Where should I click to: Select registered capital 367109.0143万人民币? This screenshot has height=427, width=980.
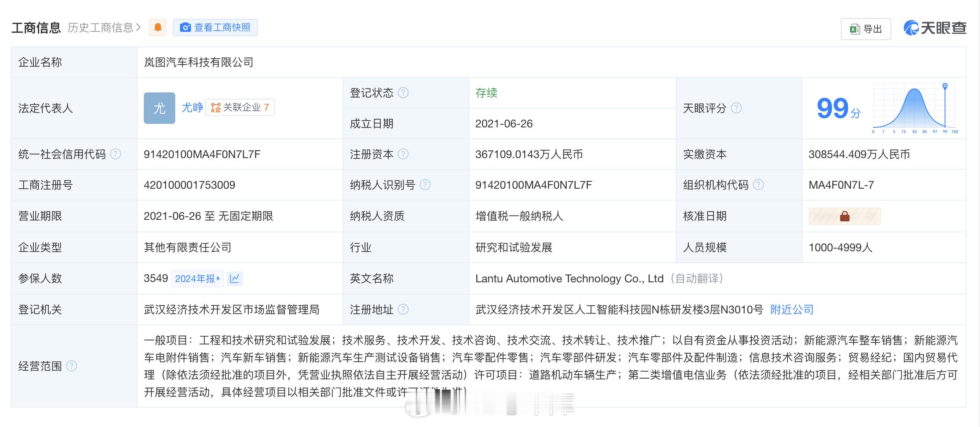529,154
